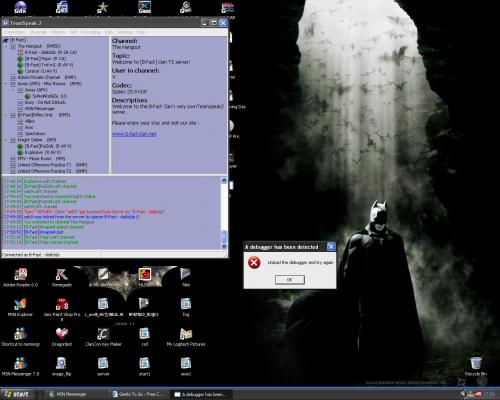Screen dimensions: 500x400
Task: Click the [B-Fast] server star icon
Action: [5, 40]
